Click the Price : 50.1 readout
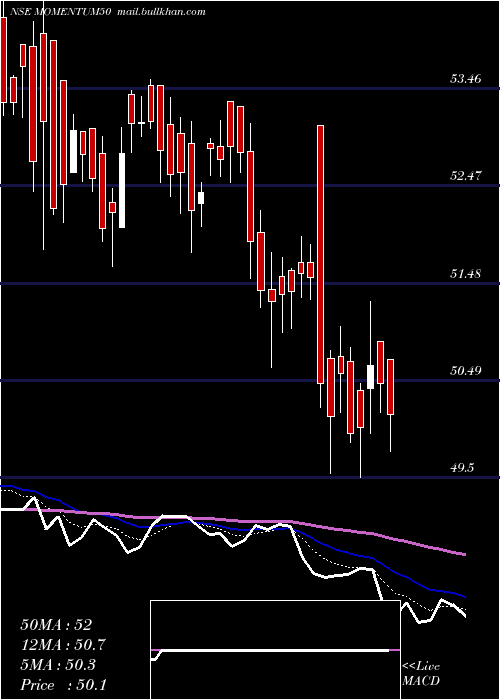 tap(63, 685)
